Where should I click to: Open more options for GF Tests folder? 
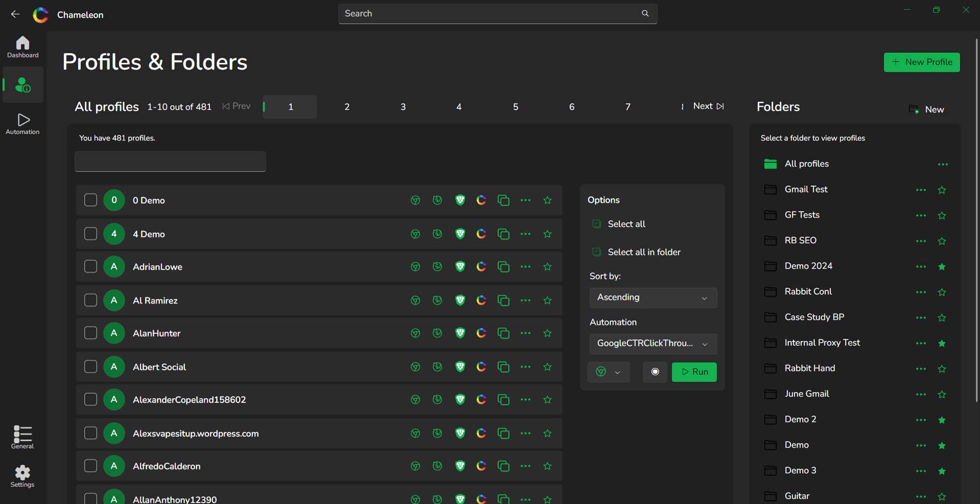[921, 216]
